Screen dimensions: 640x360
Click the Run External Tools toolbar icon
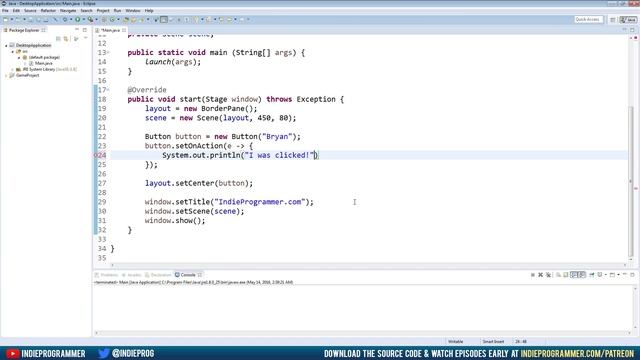coord(90,20)
